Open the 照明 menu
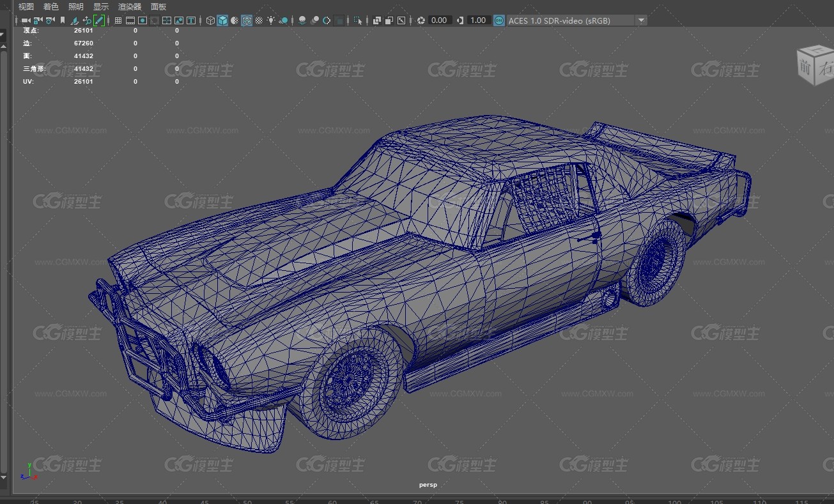This screenshot has height=504, width=834. tap(76, 6)
